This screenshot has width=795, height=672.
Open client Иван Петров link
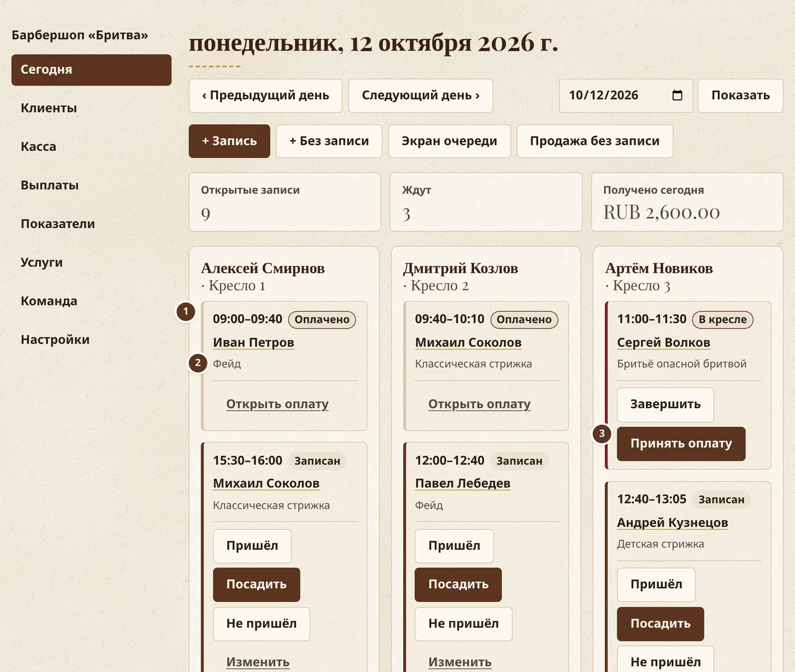(x=253, y=342)
